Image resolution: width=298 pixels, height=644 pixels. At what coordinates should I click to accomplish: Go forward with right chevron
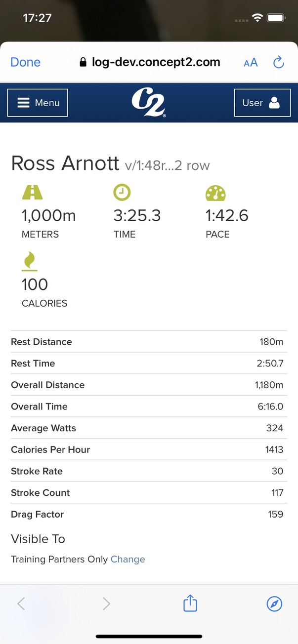(x=106, y=603)
